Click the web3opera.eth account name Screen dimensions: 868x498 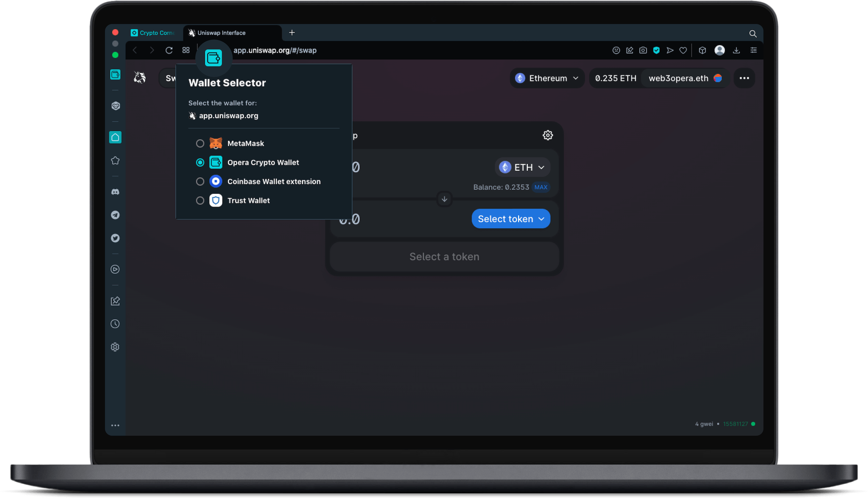[679, 78]
